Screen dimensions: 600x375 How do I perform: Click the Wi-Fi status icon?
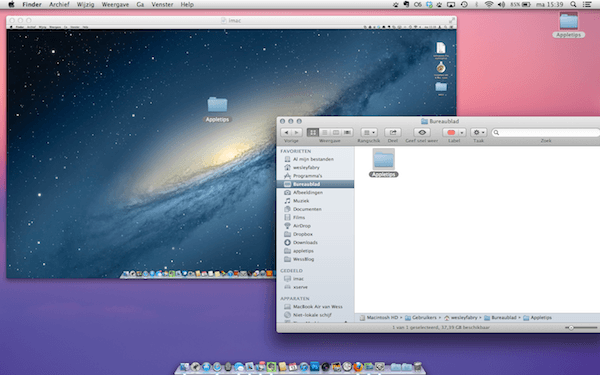point(489,5)
